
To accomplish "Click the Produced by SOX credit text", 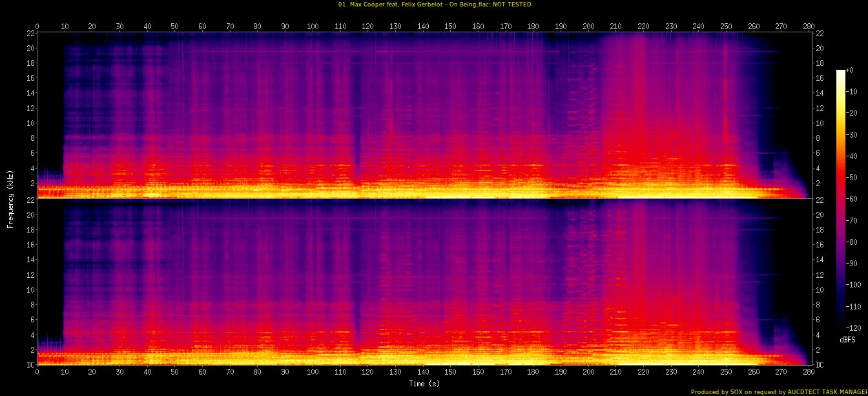I will coord(779,391).
